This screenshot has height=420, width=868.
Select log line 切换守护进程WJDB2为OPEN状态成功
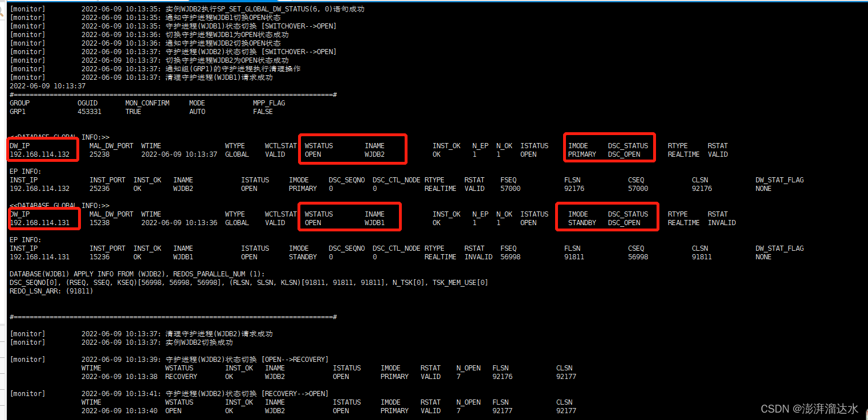(227, 60)
